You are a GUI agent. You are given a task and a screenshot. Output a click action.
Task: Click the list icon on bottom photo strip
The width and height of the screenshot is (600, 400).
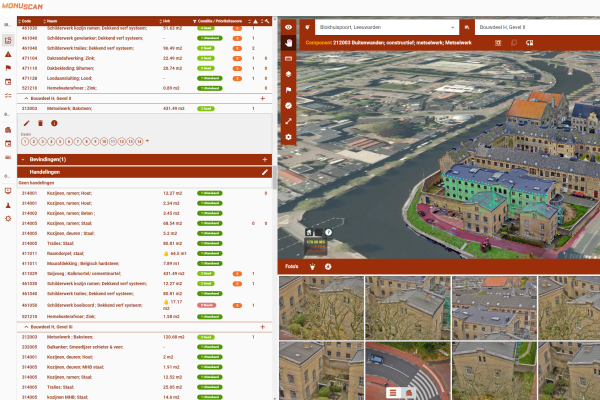(x=393, y=393)
